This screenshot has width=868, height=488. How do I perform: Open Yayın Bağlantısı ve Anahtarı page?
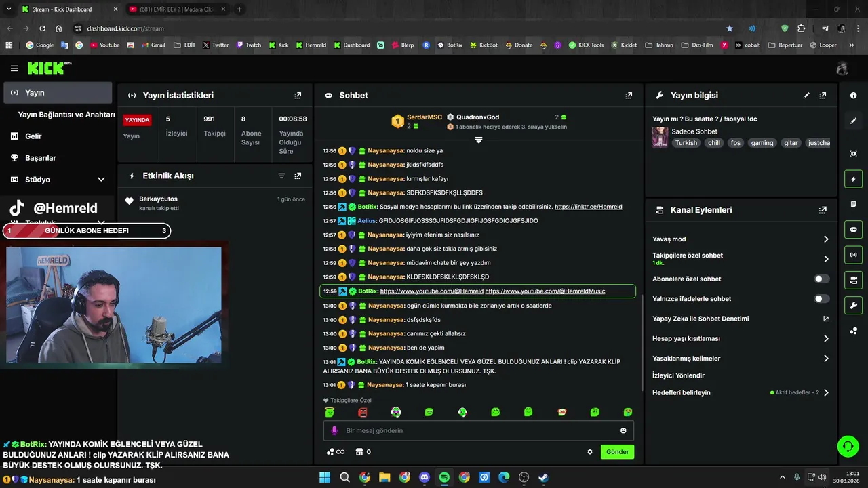(66, 115)
